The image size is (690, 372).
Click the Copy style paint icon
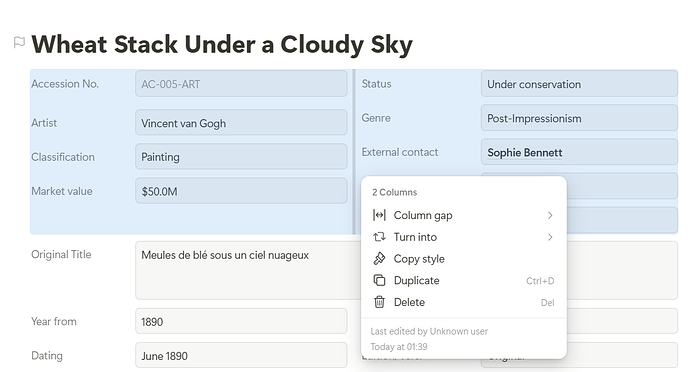(379, 258)
